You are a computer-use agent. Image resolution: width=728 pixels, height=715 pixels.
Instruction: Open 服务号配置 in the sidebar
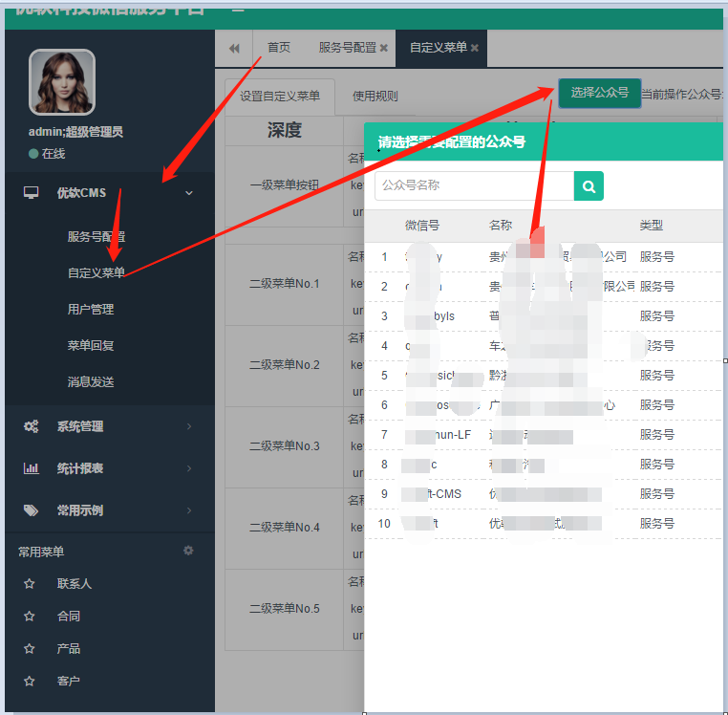96,236
